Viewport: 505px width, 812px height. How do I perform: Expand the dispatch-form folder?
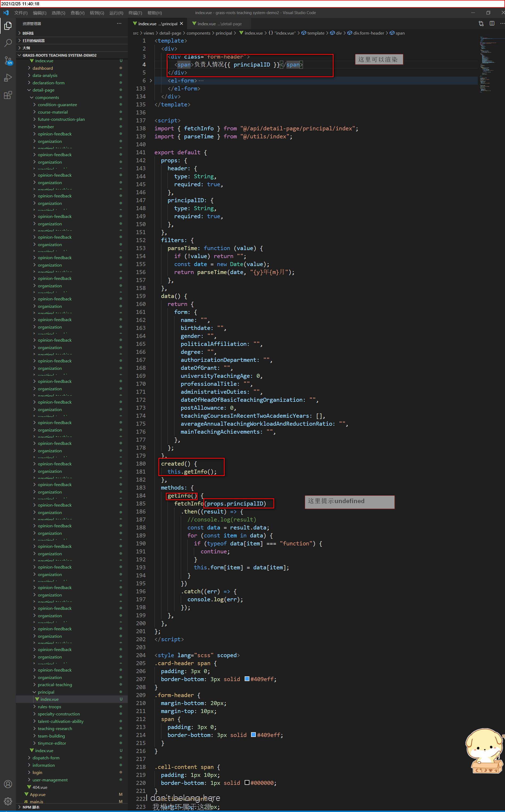pos(72,758)
